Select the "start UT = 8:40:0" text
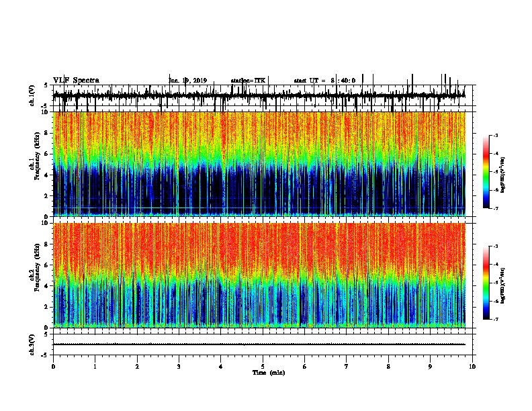Screen dimensions: 532x411 (324, 81)
